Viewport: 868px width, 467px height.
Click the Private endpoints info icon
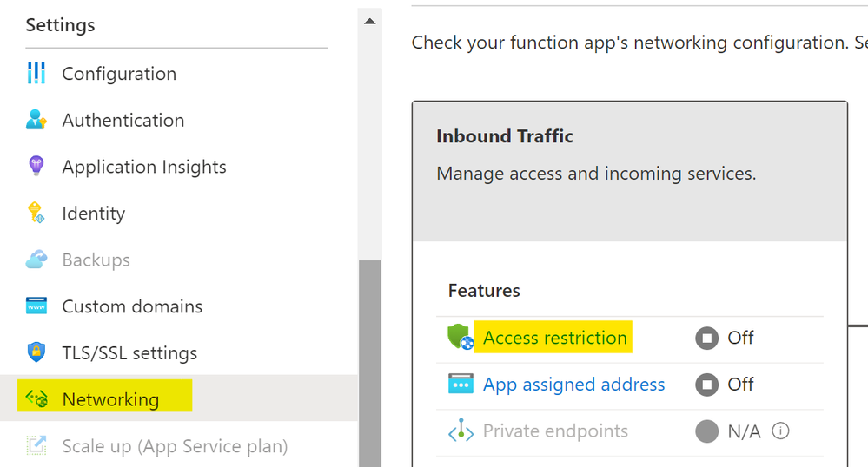(780, 431)
